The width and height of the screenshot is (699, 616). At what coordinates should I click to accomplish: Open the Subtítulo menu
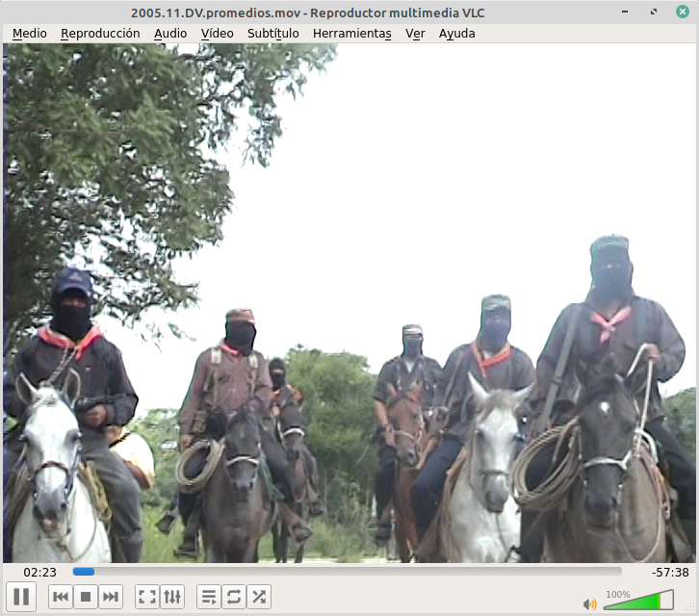coord(272,34)
